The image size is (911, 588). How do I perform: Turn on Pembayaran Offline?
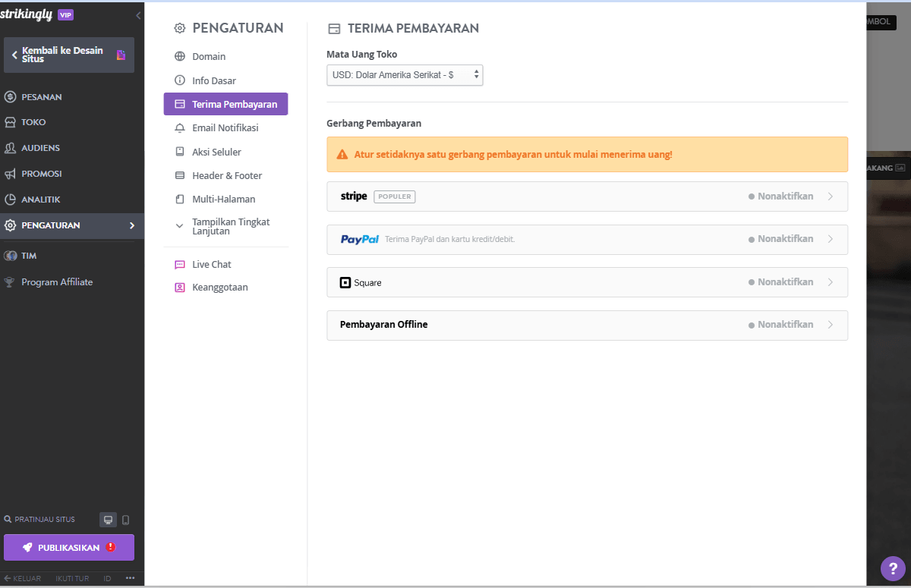coord(781,324)
